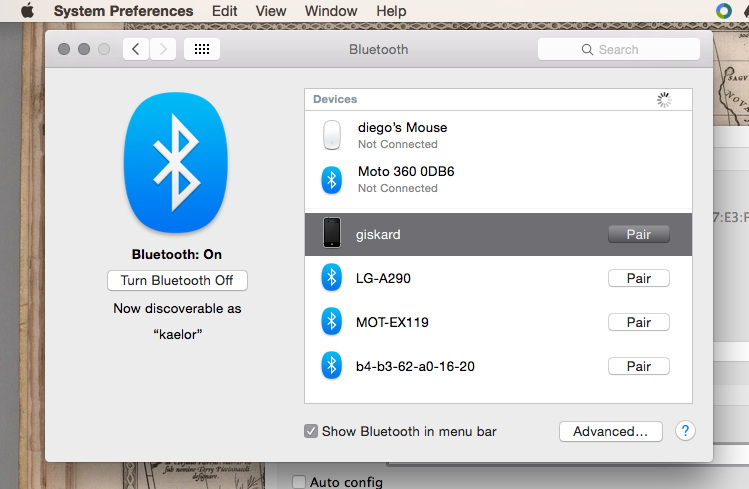Select the giskard device name
The width and height of the screenshot is (749, 489).
378,234
